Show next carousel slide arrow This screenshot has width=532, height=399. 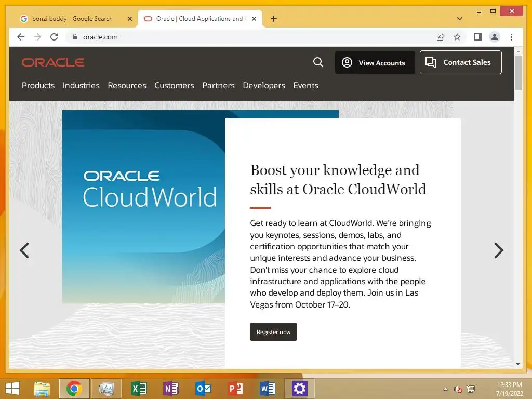point(498,250)
